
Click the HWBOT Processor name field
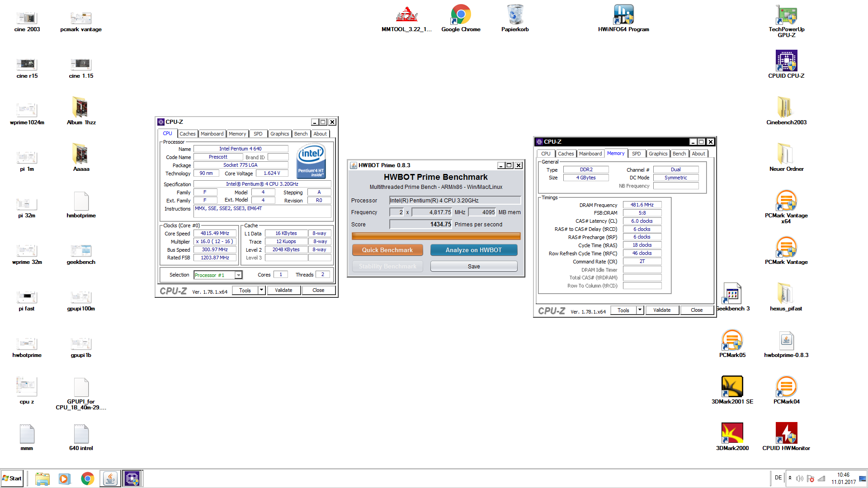coord(455,200)
